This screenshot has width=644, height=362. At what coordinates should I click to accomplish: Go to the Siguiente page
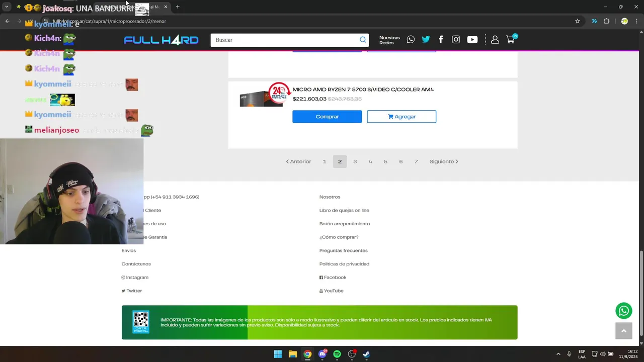pyautogui.click(x=444, y=161)
